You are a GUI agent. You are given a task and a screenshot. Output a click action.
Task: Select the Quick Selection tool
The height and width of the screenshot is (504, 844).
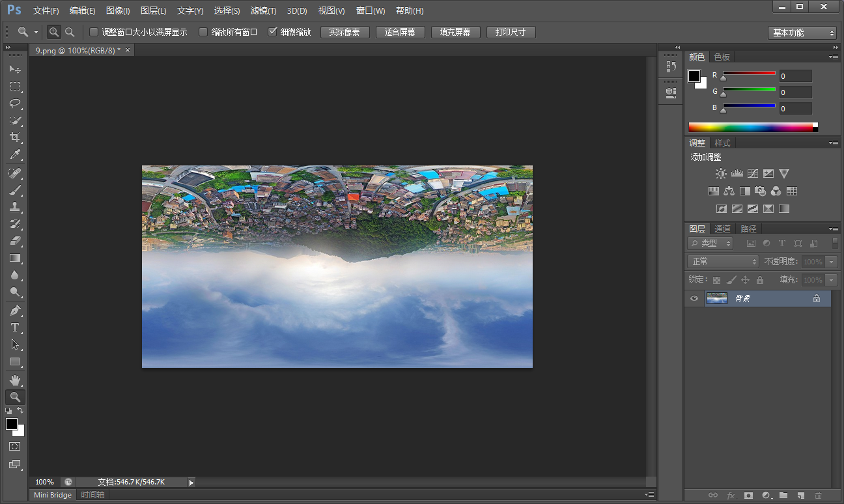pos(15,120)
